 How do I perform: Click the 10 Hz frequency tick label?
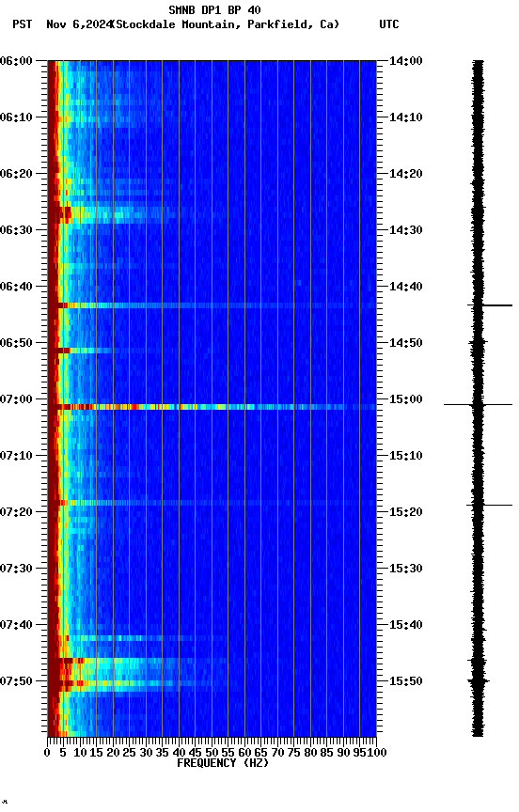(x=80, y=753)
